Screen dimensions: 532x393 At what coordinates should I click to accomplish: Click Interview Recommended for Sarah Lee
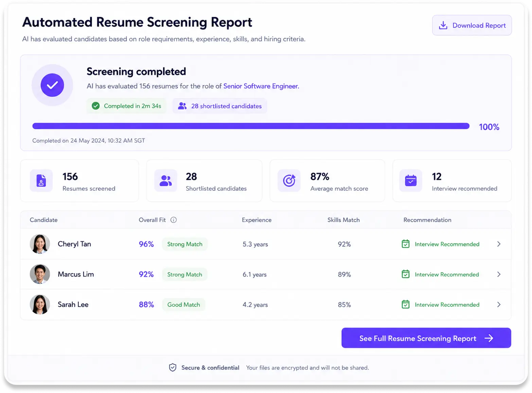pos(447,304)
